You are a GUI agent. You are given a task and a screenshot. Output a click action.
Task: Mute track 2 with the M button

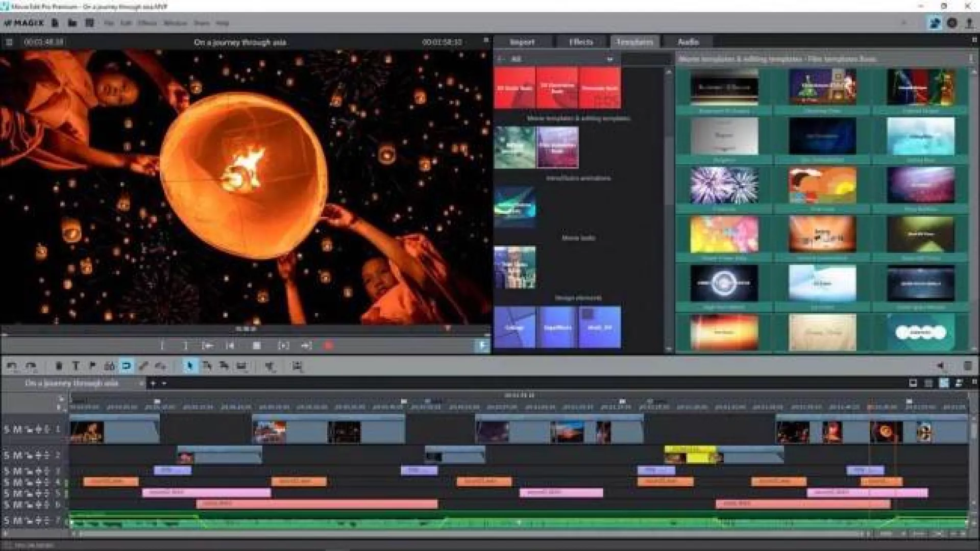point(17,455)
